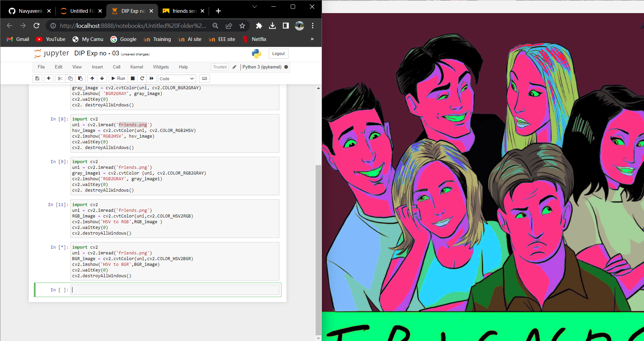
Task: Click the kernel busy indicator circle
Action: click(286, 67)
